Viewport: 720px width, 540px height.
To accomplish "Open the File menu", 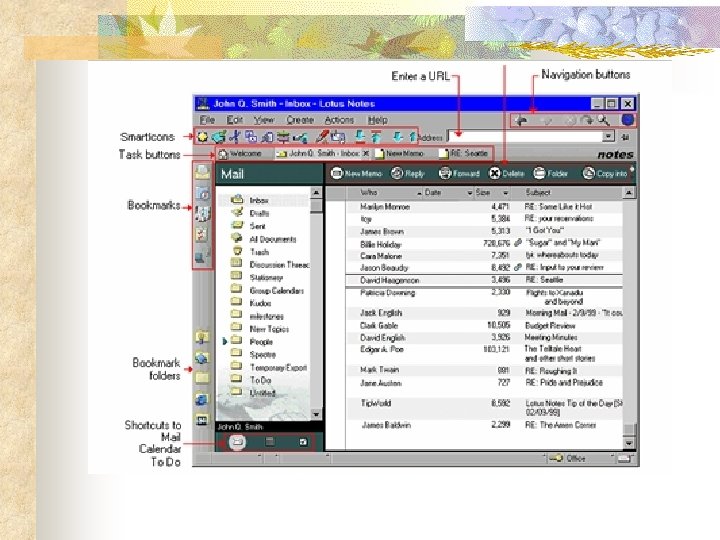I will pyautogui.click(x=207, y=120).
